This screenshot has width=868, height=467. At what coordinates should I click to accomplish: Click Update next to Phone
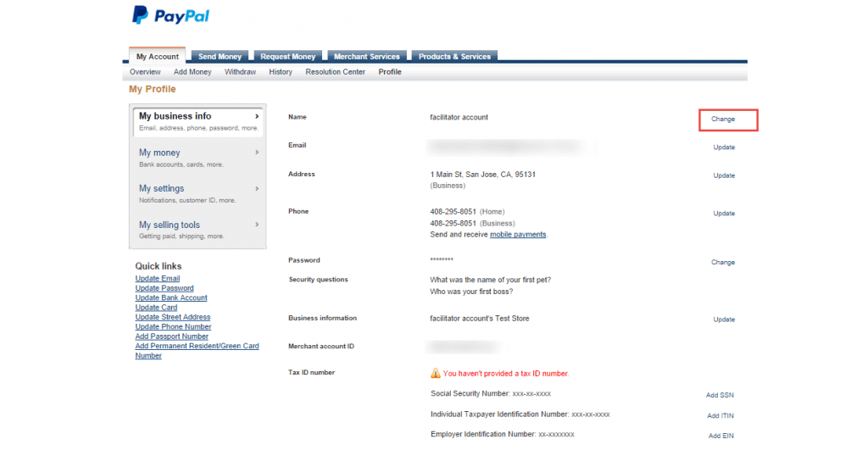click(x=724, y=213)
